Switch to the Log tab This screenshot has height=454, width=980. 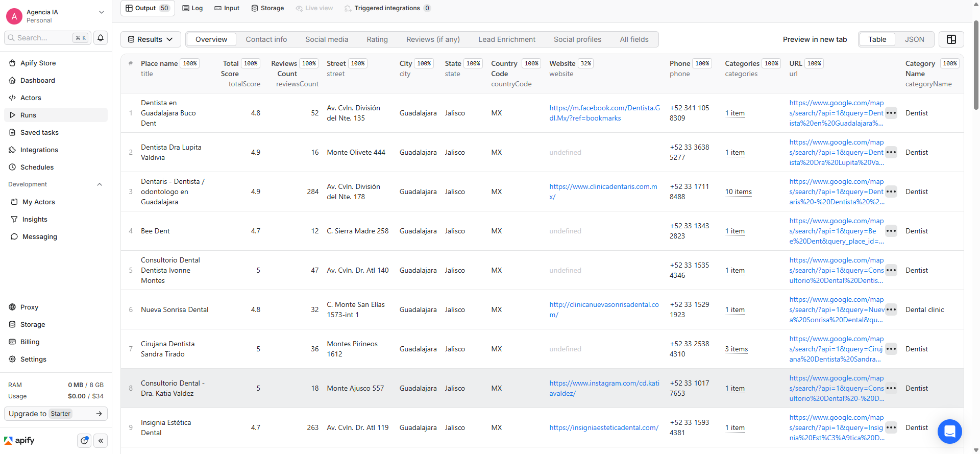[192, 8]
